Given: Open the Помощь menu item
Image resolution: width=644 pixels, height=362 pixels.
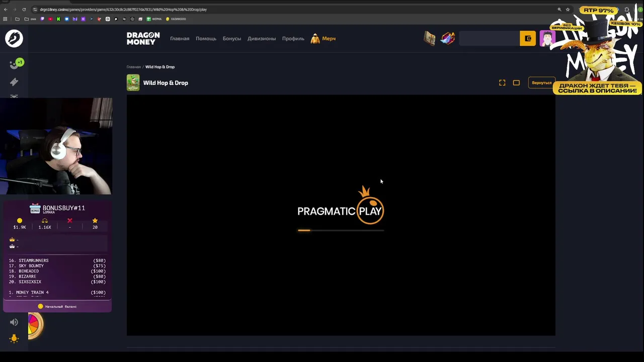Looking at the screenshot, I should pos(206,39).
